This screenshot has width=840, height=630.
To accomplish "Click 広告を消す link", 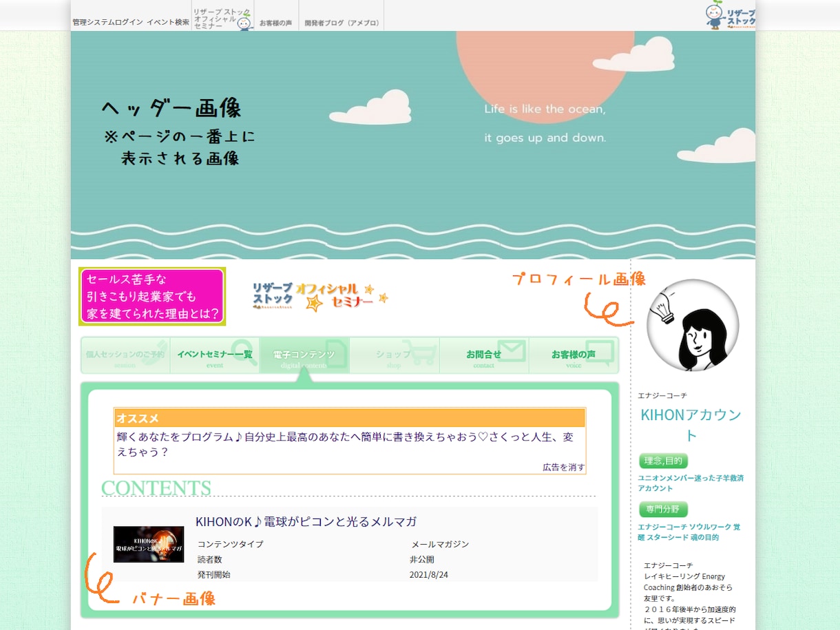I will click(564, 467).
